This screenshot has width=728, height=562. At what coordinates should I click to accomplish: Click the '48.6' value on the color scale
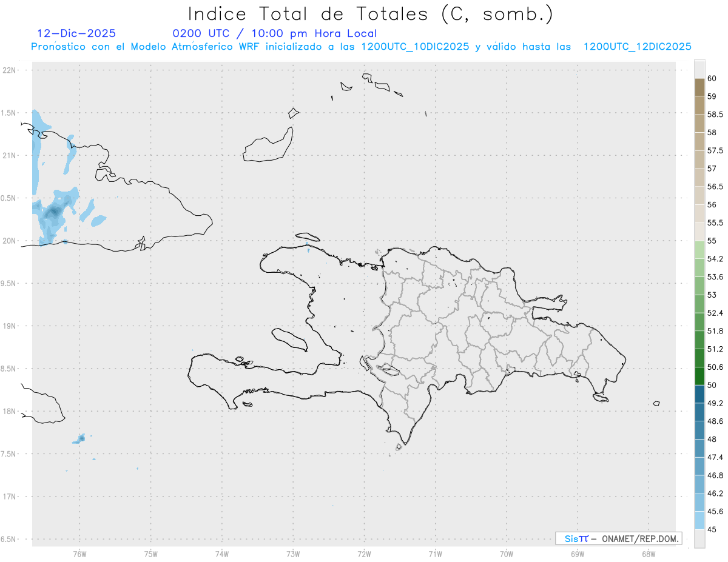715,421
